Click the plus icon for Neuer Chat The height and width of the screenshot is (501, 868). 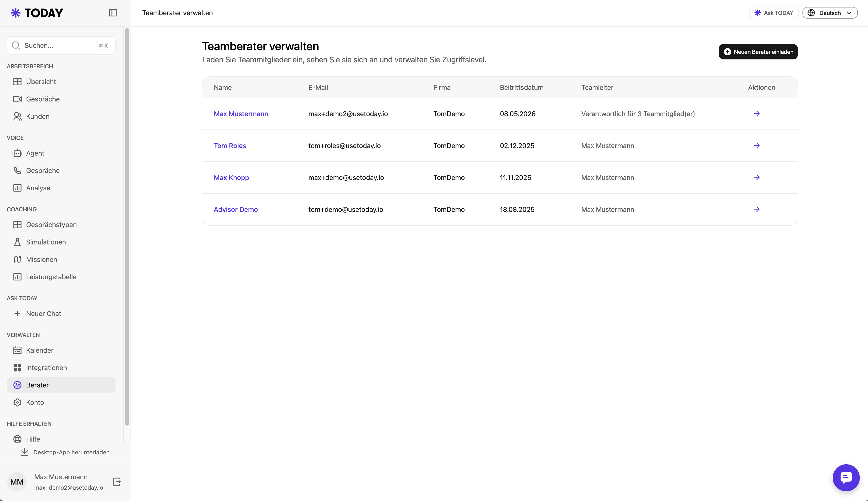pyautogui.click(x=17, y=314)
